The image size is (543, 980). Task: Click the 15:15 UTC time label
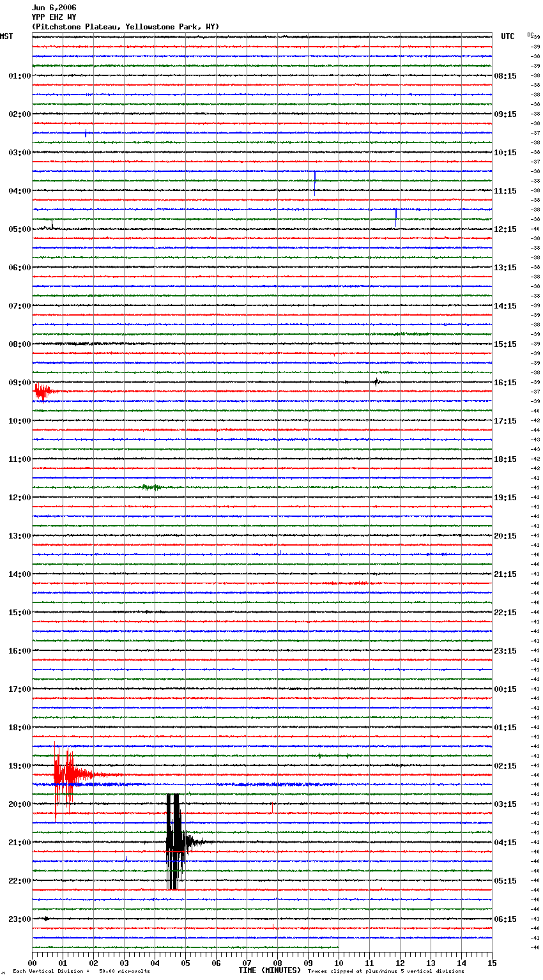tap(505, 344)
